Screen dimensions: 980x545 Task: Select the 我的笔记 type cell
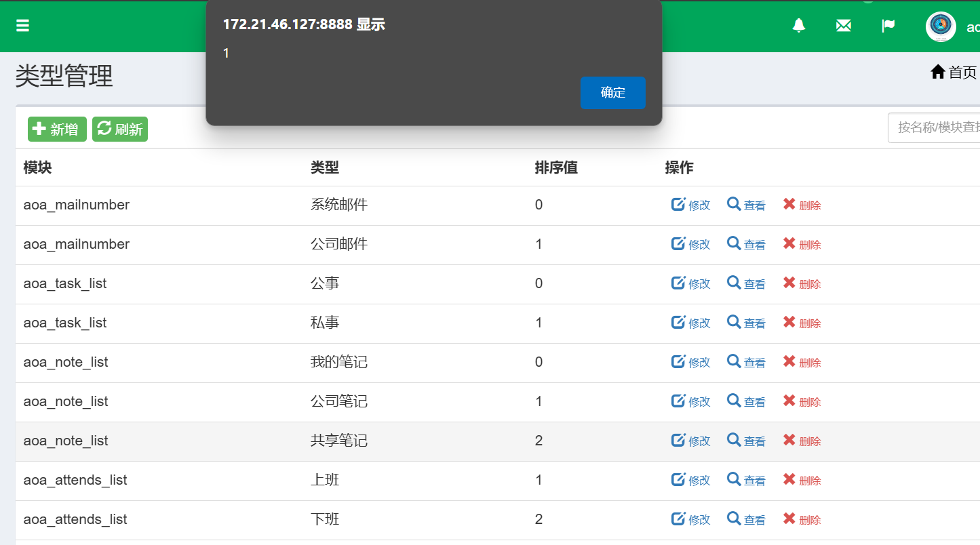coord(339,362)
